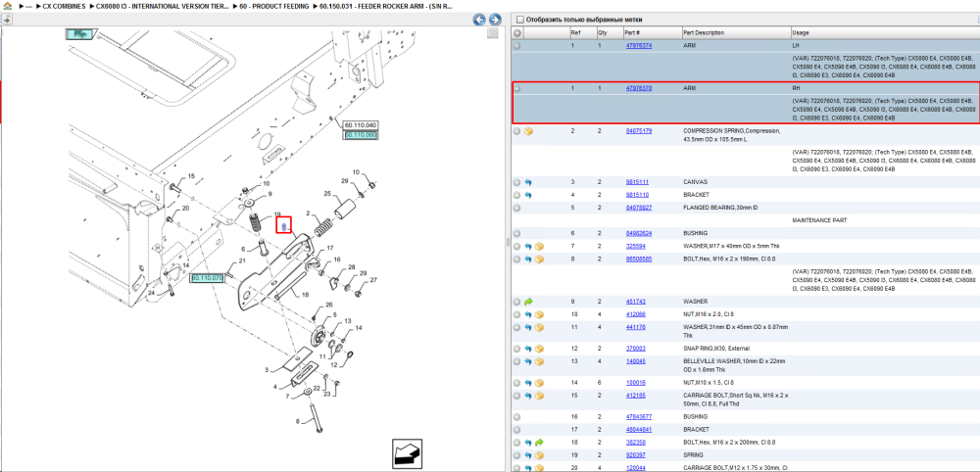This screenshot has width=980, height=472.
Task: Click the splitter handle between diagram and parts list
Action: [x=507, y=242]
